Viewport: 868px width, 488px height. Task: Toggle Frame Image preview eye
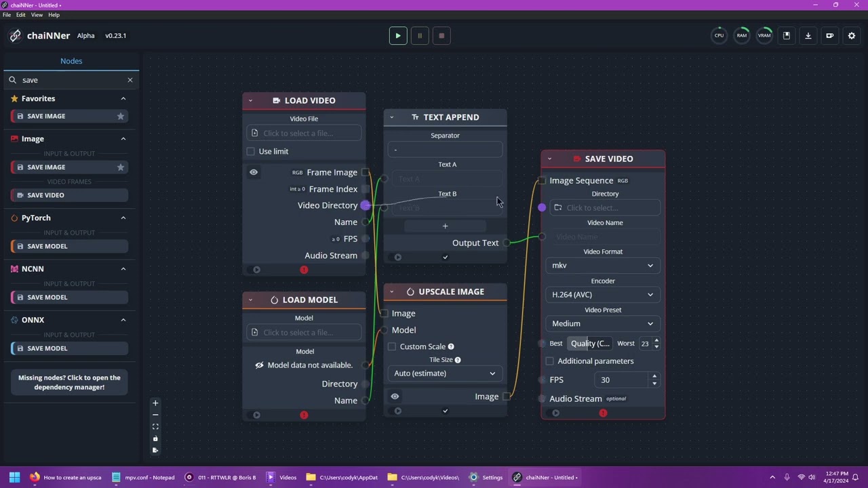coord(254,172)
